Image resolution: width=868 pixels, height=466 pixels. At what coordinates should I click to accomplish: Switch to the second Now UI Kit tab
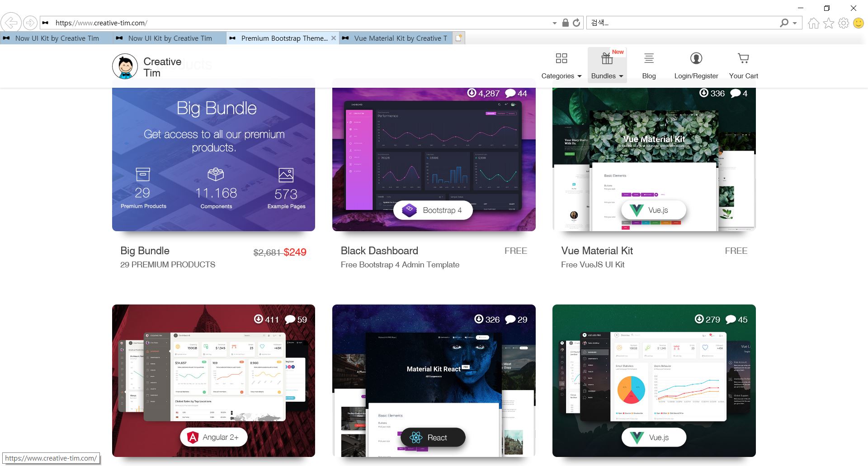click(x=170, y=38)
